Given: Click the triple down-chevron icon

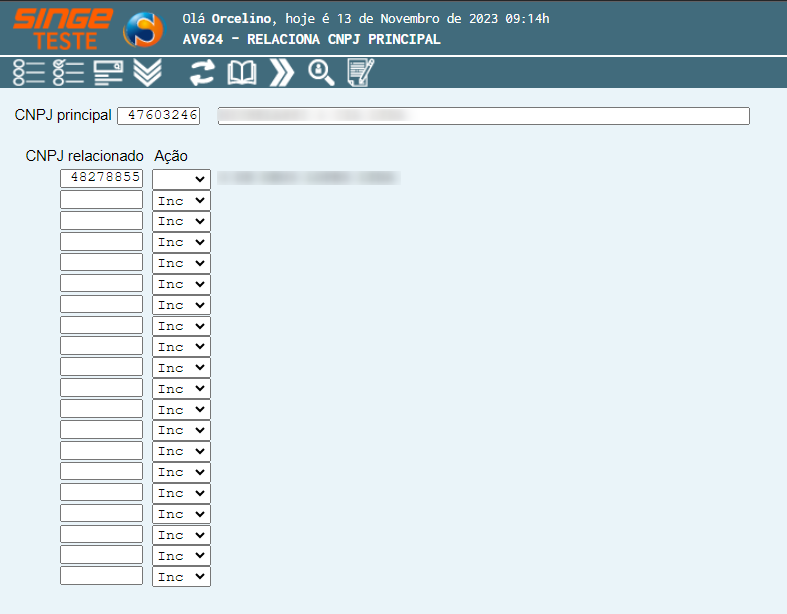Looking at the screenshot, I should [147, 72].
